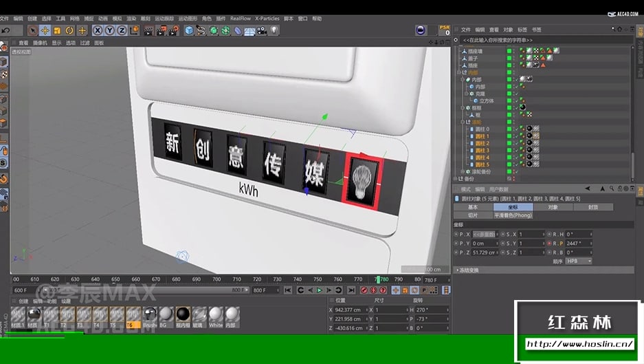Click the Undo arrow icon
644x364 pixels.
coord(5,30)
